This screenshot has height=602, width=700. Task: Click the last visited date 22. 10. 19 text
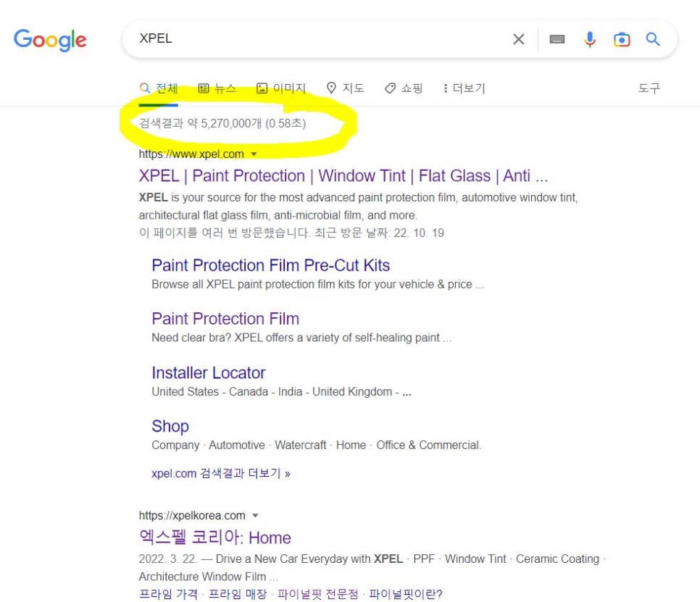(419, 233)
